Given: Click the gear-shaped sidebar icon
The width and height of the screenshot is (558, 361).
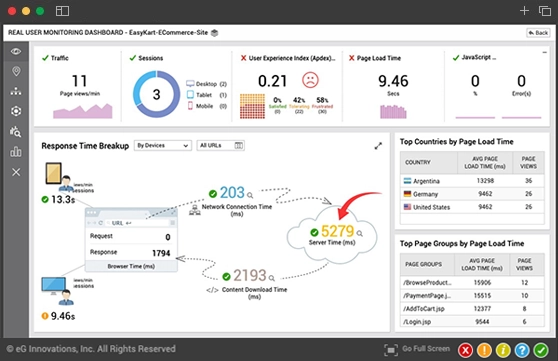Looking at the screenshot, I should pyautogui.click(x=16, y=111).
